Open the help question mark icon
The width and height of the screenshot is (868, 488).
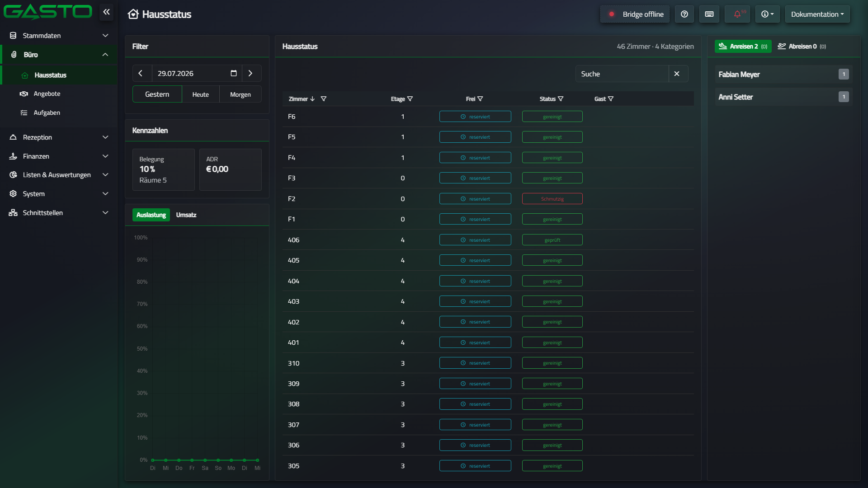coord(684,14)
